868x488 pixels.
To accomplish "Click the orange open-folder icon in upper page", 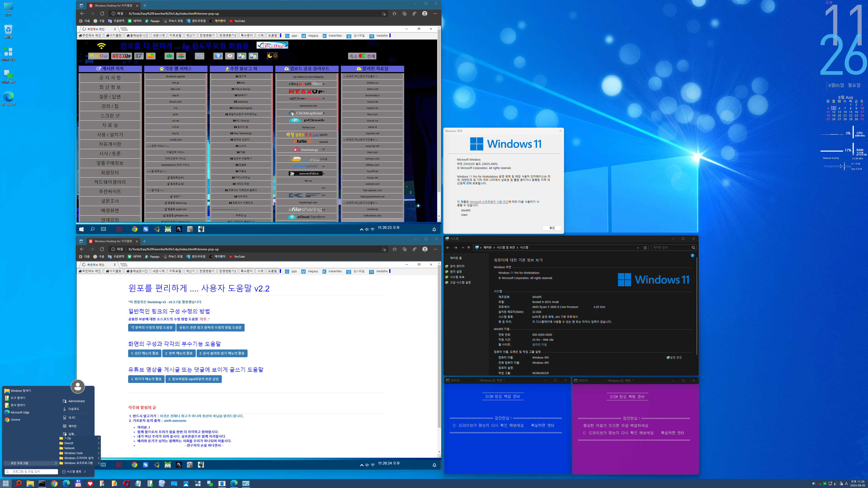I will point(151,56).
